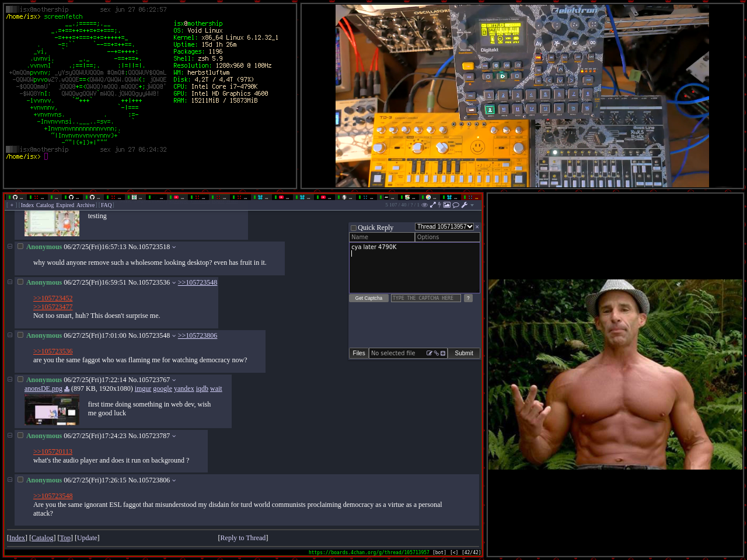Viewport: 747px width, 560px height.
Task: Follow the >>105723452 quote link
Action: point(53,298)
